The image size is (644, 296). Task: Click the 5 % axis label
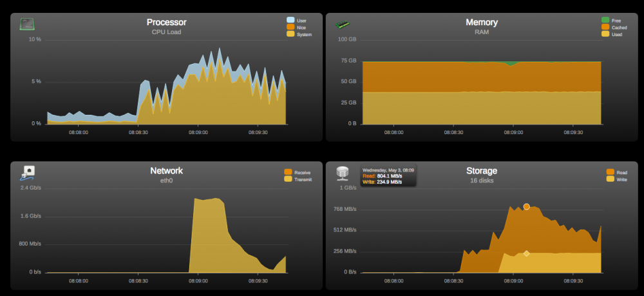click(x=36, y=81)
